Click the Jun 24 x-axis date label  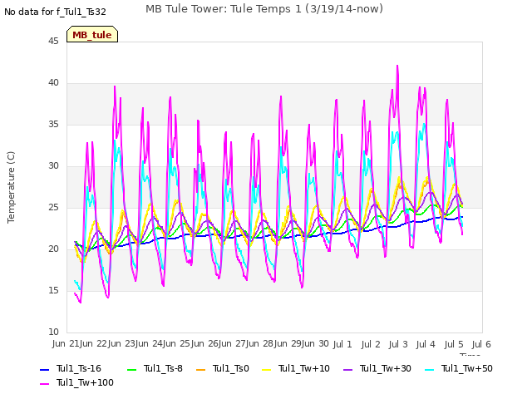click(149, 344)
